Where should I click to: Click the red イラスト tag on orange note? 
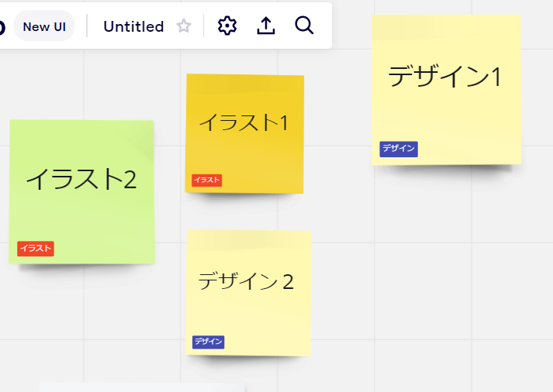point(207,181)
